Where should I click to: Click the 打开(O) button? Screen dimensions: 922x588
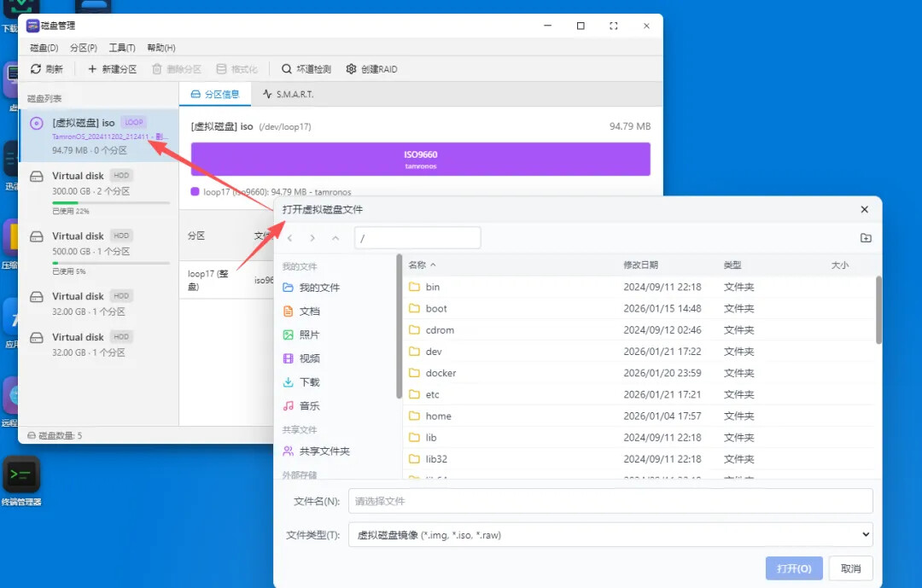pyautogui.click(x=794, y=568)
